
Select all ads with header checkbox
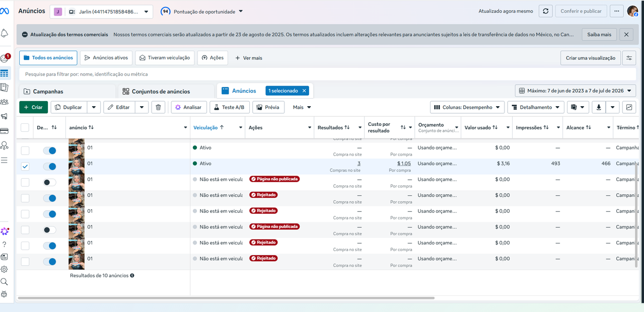point(25,128)
